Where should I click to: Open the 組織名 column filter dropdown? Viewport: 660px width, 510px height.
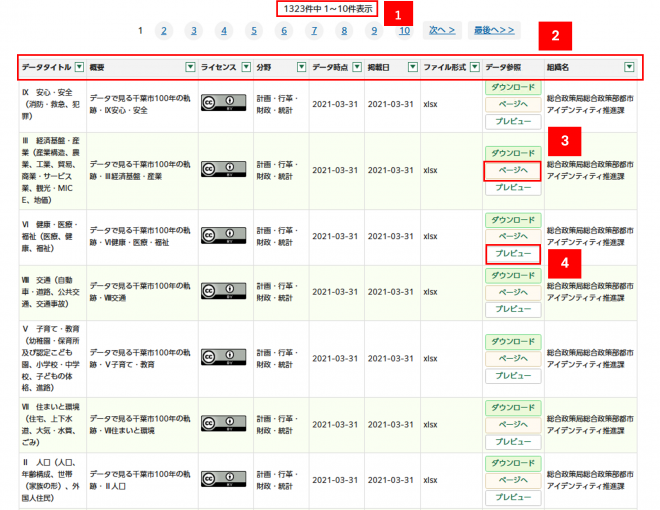629,67
